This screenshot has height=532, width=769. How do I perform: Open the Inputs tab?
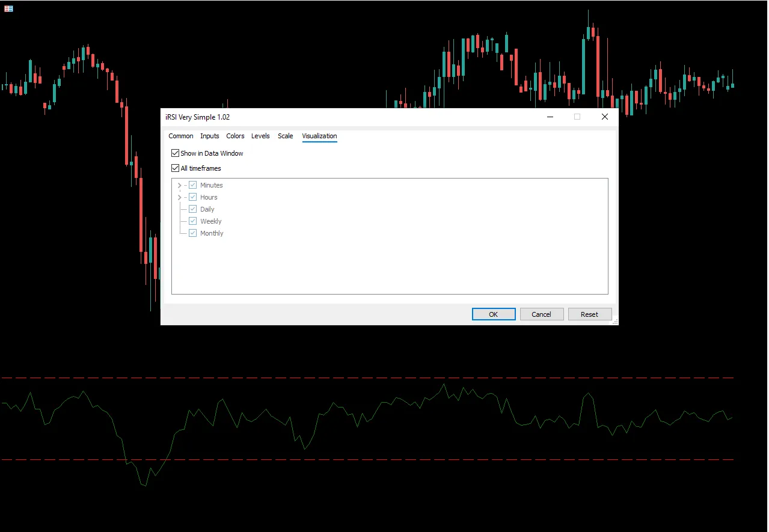[210, 136]
